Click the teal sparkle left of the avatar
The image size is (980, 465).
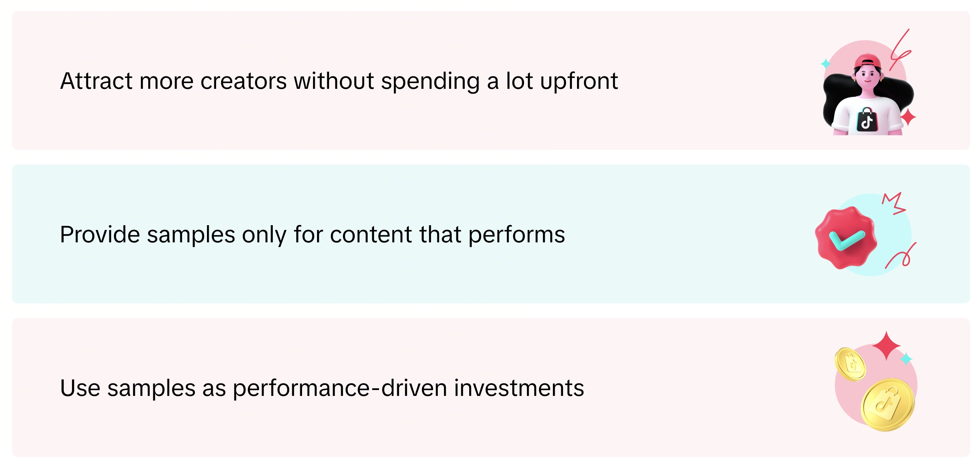(826, 64)
